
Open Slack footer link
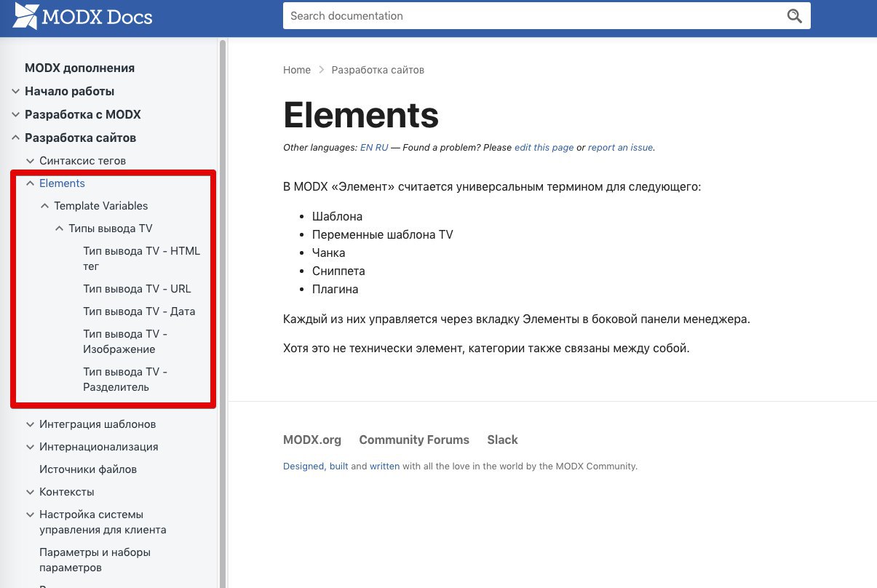502,440
